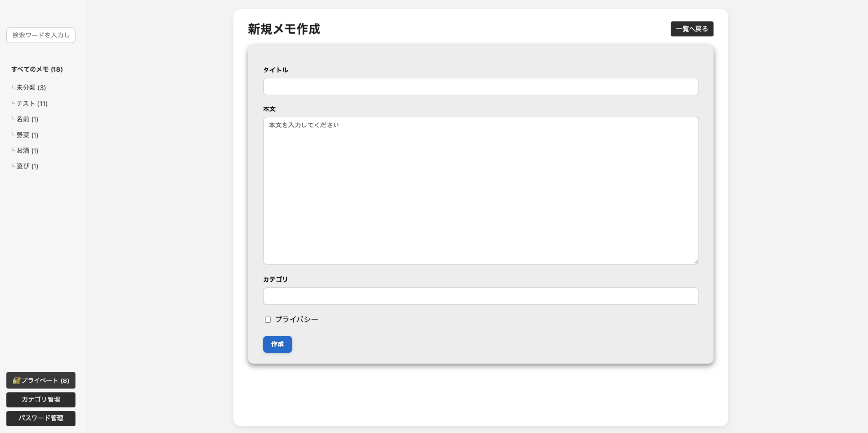868x433 pixels.
Task: Click the プライバシー checkbox label text
Action: (x=297, y=319)
